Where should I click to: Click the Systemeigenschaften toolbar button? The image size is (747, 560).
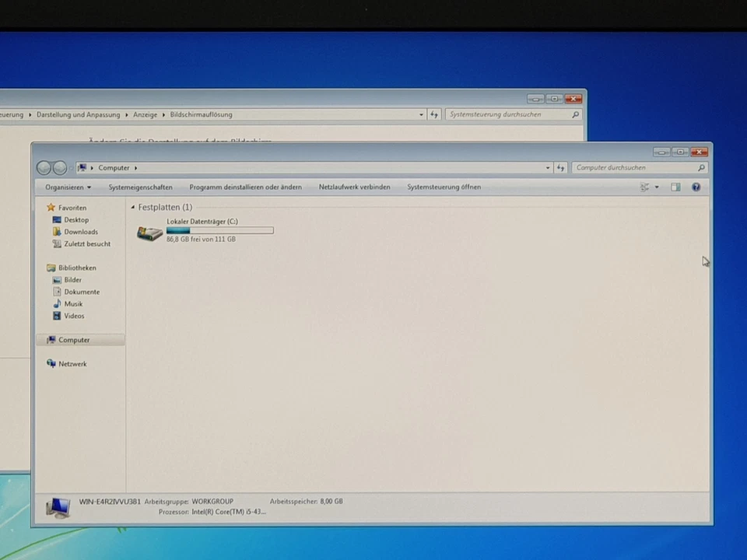[140, 187]
